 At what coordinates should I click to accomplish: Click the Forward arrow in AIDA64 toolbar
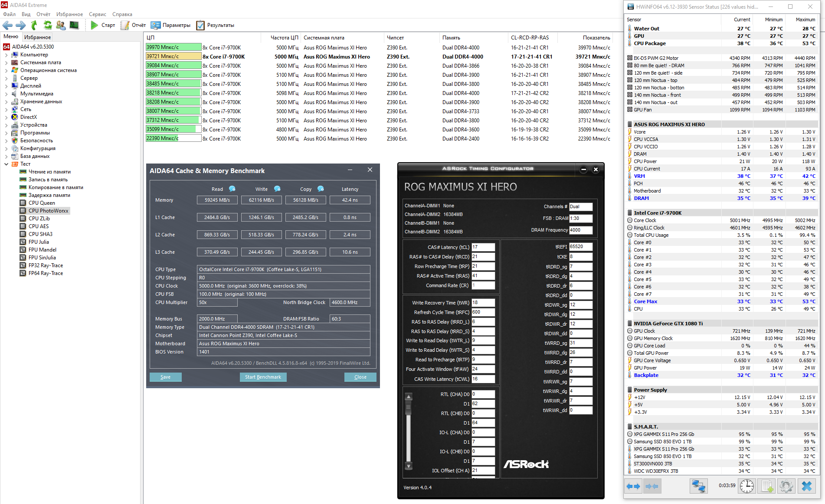tap(21, 25)
